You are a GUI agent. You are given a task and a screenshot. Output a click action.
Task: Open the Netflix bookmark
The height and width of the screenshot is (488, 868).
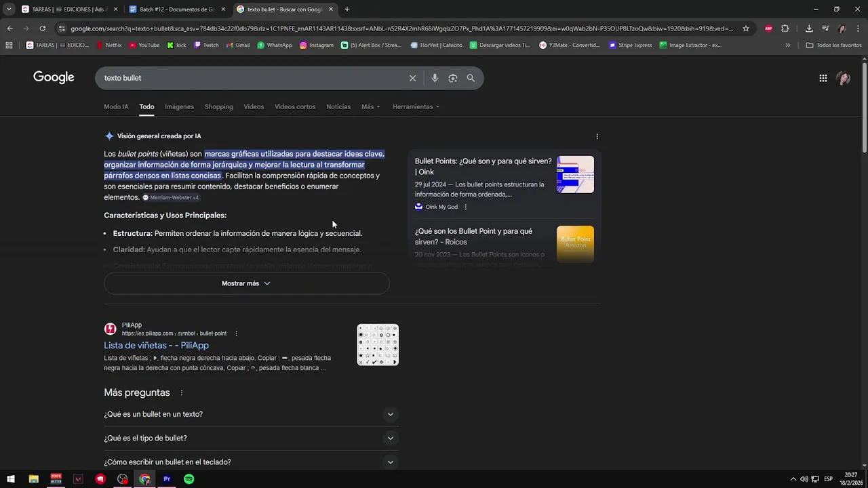109,45
